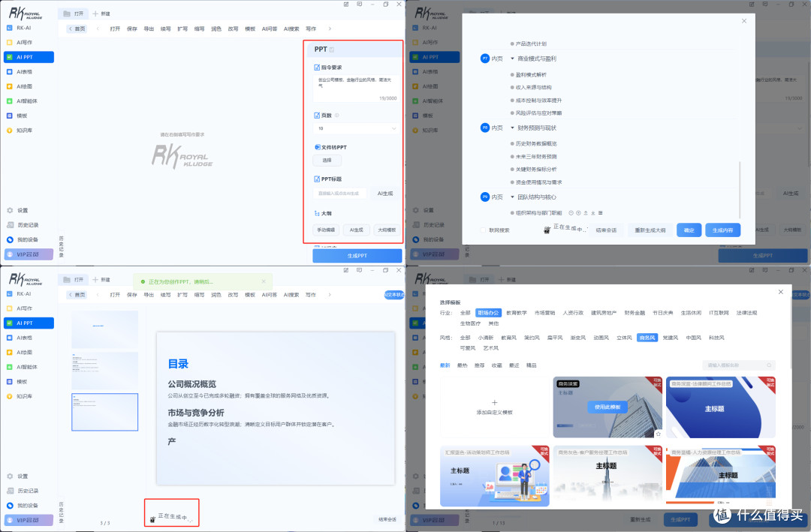Viewport: 811px width, 532px height.
Task: Click the search magnifier in the template picker
Action: 769,365
